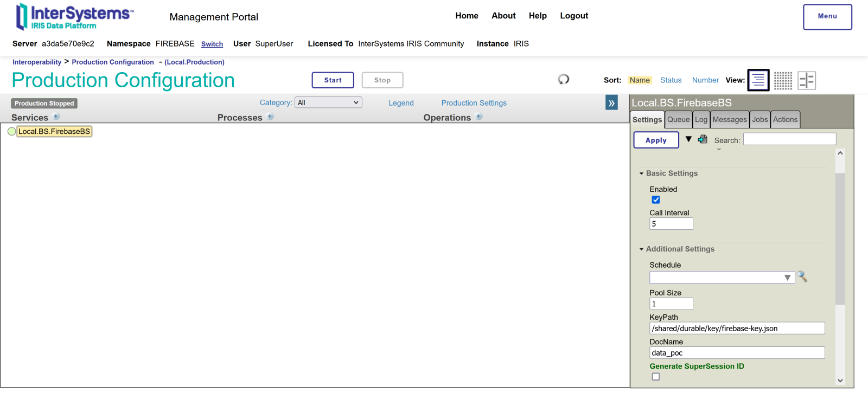Select the list view icon
Image resolution: width=868 pixels, height=393 pixels.
point(758,80)
